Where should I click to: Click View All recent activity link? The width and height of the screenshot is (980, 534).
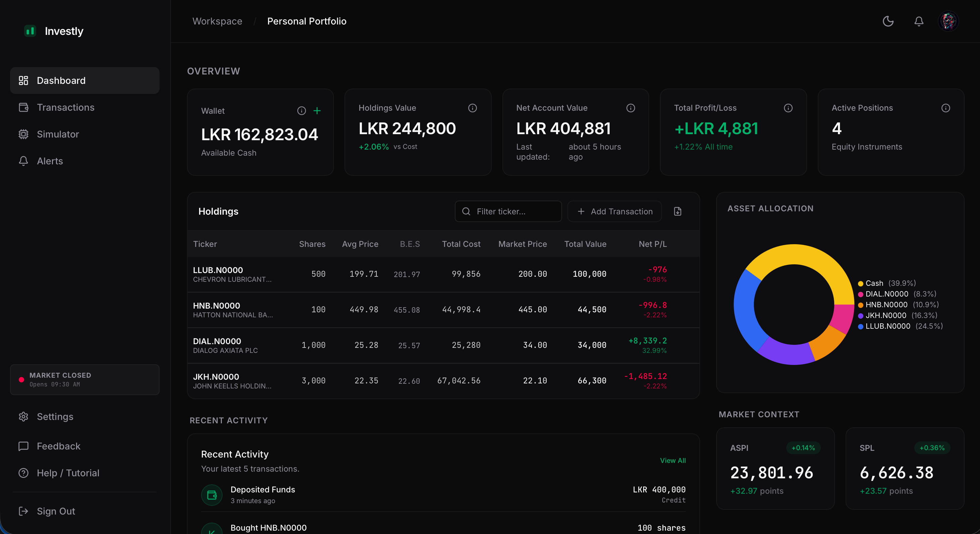click(x=673, y=460)
